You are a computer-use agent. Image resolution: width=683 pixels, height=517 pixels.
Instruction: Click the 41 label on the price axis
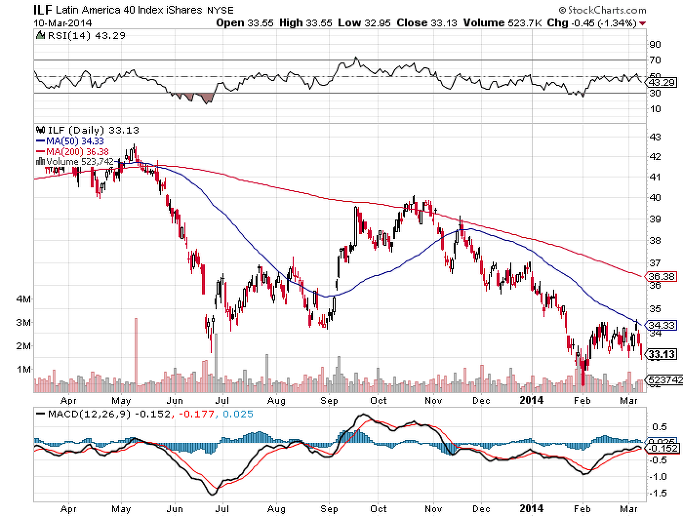click(x=655, y=177)
